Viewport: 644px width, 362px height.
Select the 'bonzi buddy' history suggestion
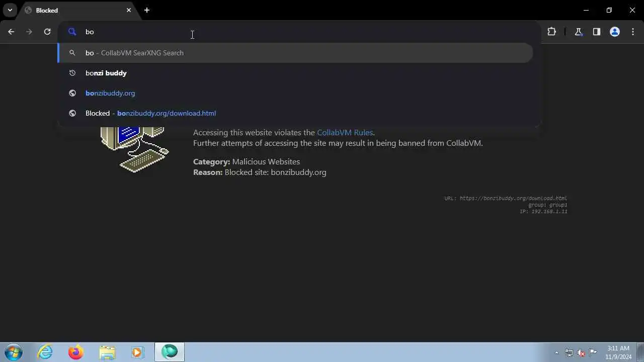[295, 73]
